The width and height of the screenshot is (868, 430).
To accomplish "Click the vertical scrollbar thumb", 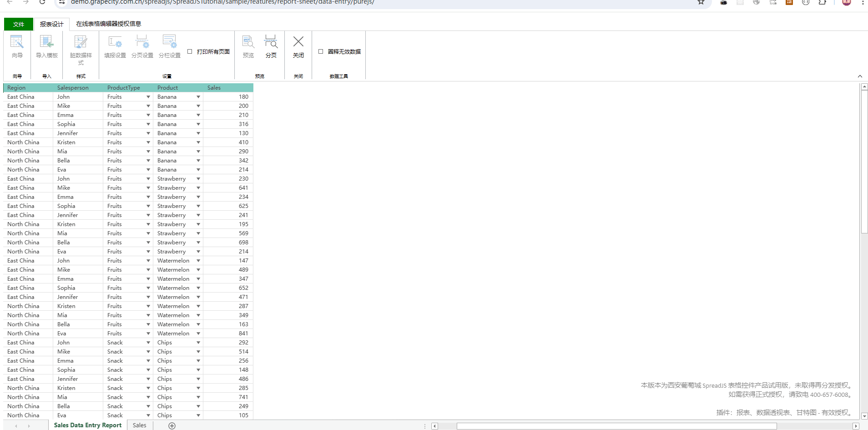I will [864, 162].
